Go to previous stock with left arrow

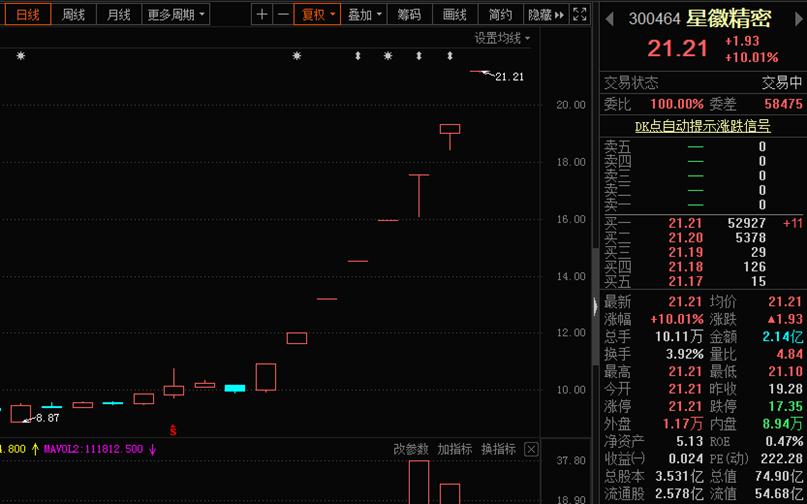coord(609,20)
